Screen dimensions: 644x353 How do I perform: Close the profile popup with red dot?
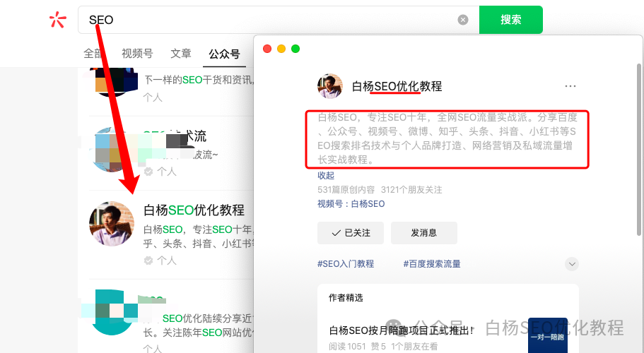[x=267, y=49]
